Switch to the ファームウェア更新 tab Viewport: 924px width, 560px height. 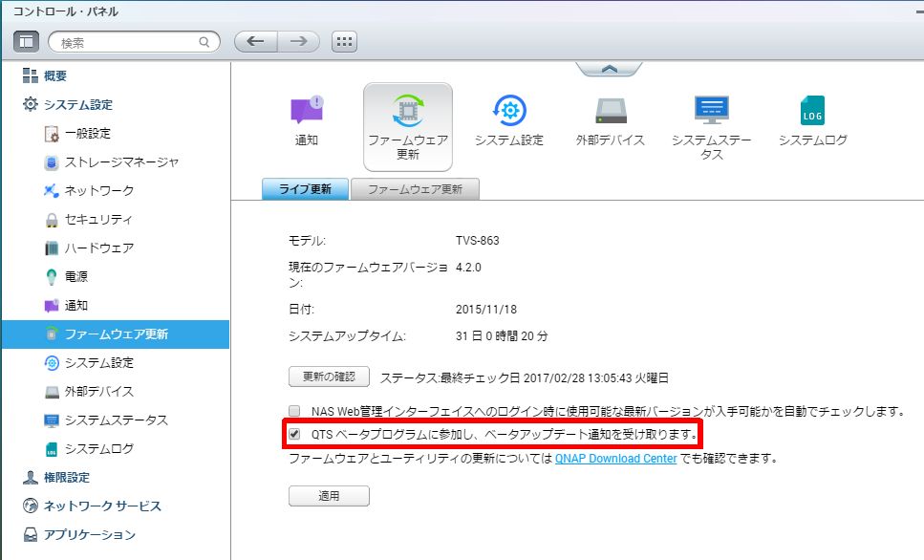[415, 189]
